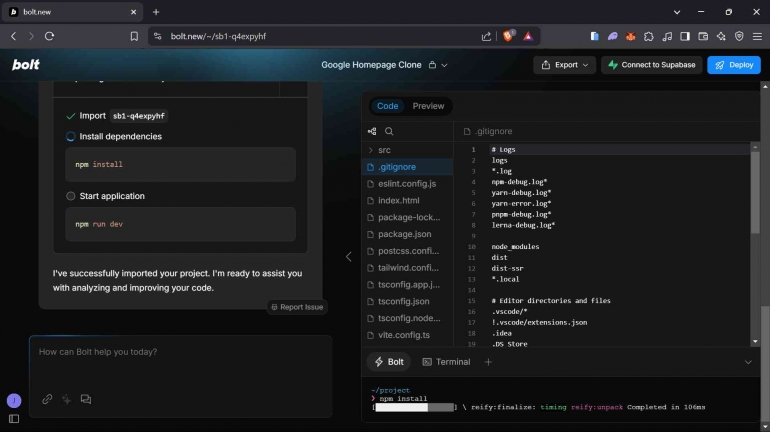Open Brave VPN shield icon

pyautogui.click(x=739, y=36)
